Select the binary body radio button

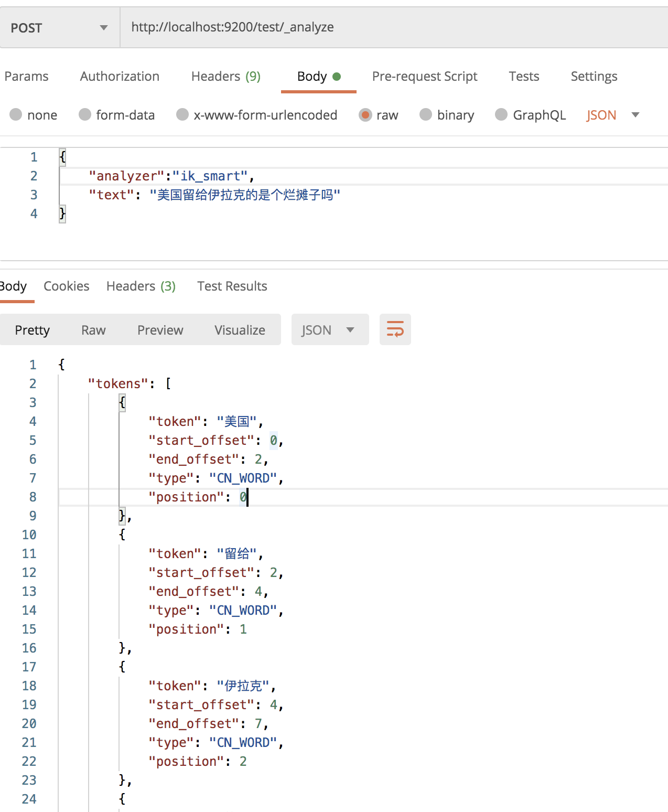[426, 115]
